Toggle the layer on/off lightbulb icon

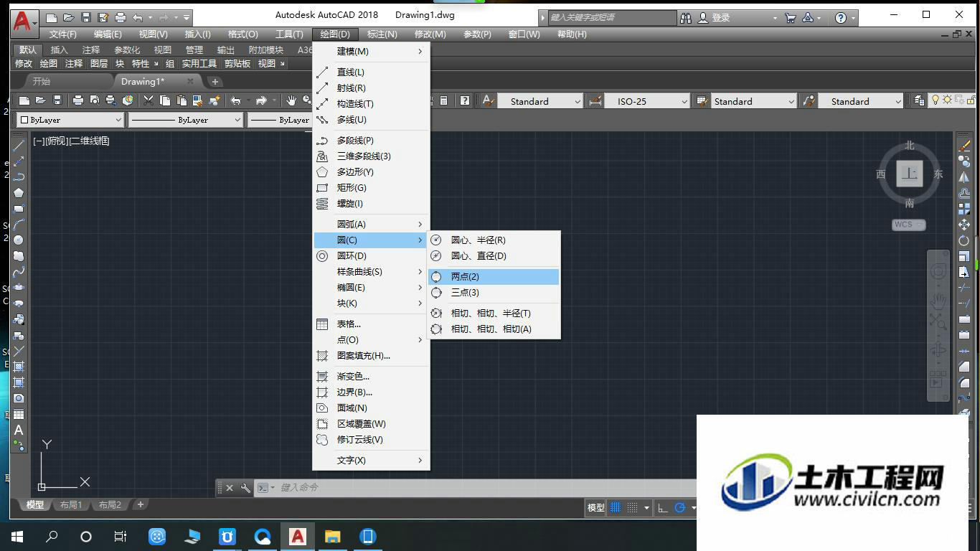pos(936,100)
